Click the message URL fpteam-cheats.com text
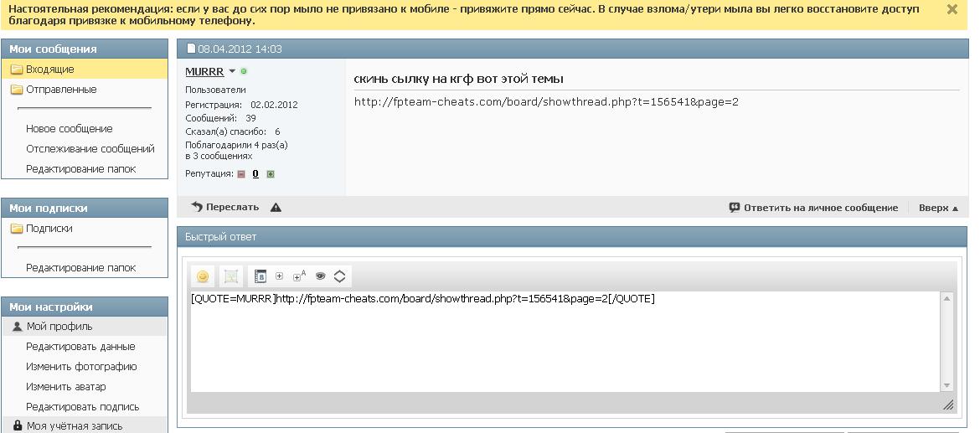 tap(546, 102)
